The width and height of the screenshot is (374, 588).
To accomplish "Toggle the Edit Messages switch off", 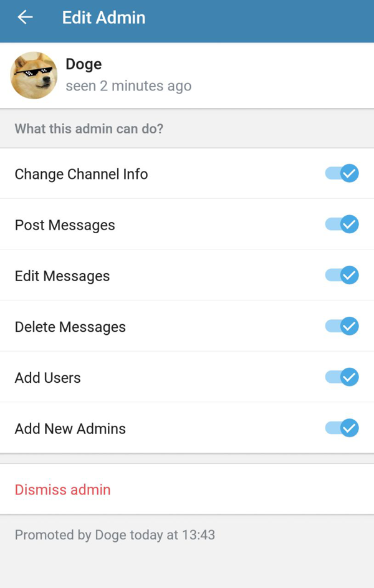I will point(342,275).
